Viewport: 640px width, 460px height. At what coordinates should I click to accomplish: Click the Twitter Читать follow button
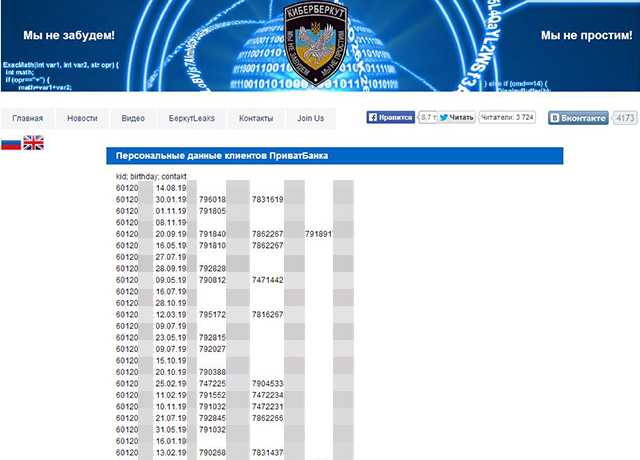click(456, 117)
